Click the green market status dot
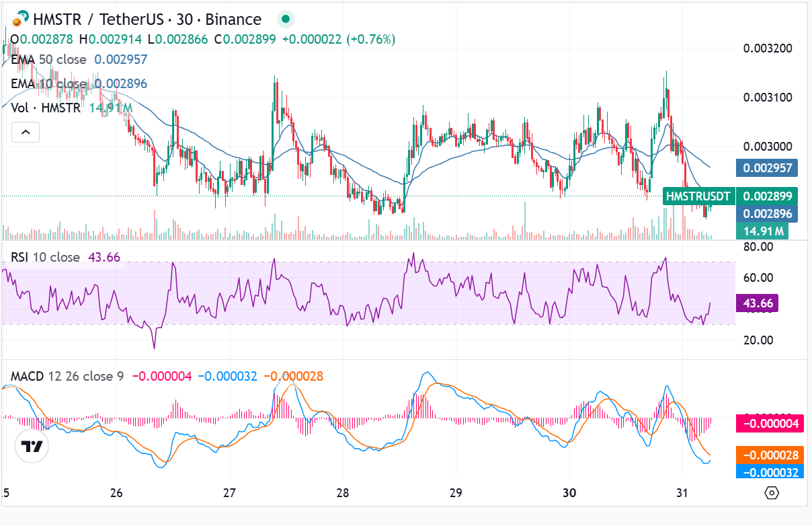The width and height of the screenshot is (812, 526). [x=286, y=19]
